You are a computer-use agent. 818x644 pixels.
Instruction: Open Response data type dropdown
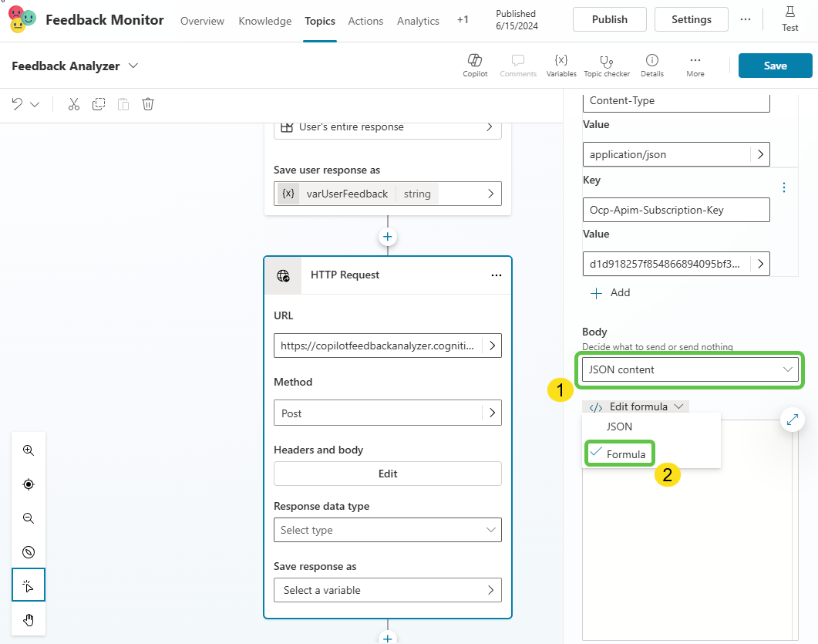pyautogui.click(x=387, y=530)
